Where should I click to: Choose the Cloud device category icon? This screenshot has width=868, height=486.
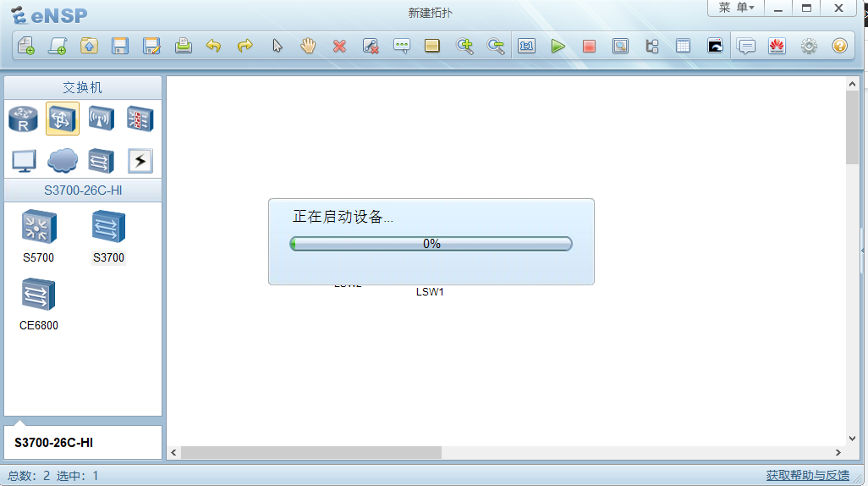tap(63, 160)
